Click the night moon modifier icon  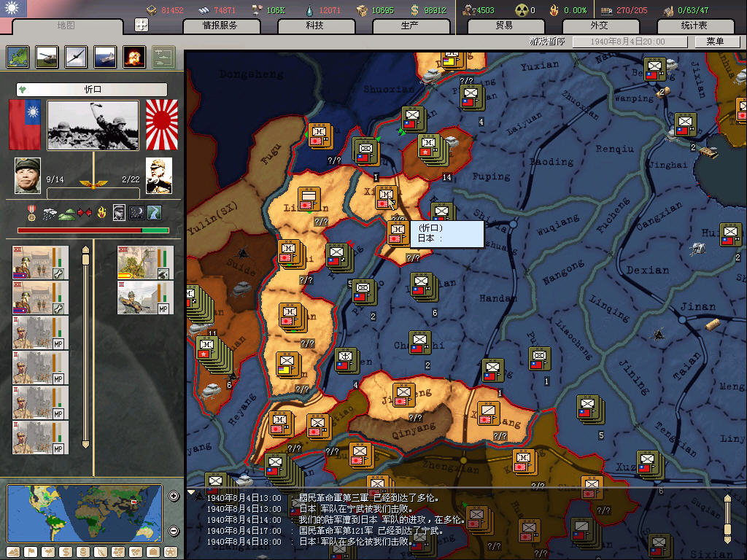tap(136, 213)
